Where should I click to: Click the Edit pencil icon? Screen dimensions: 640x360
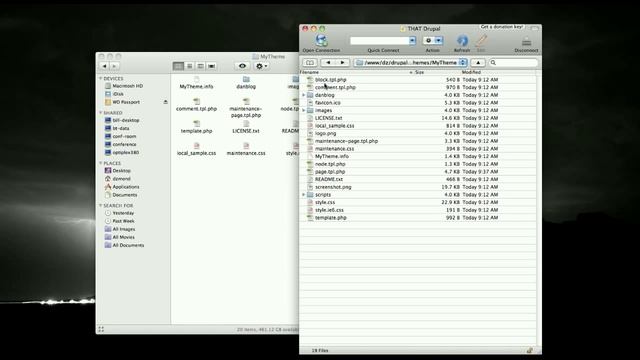pos(481,40)
